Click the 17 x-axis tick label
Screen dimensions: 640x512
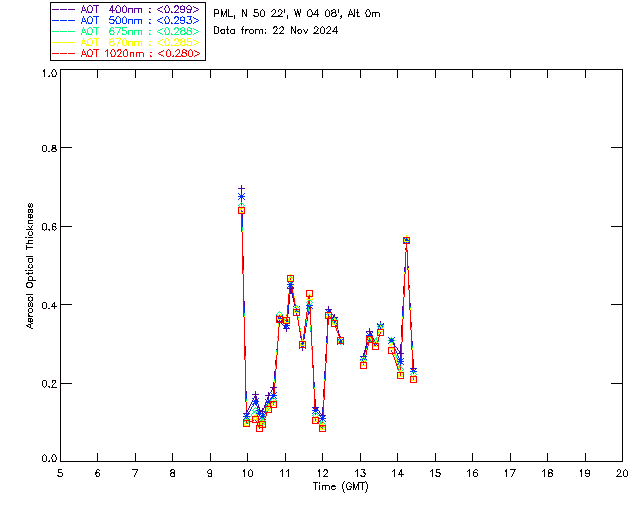pos(510,473)
